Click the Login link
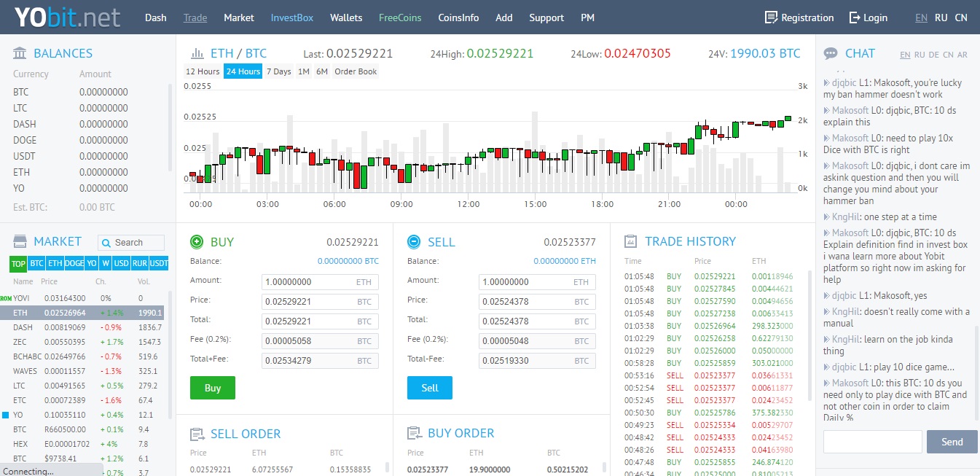980x476 pixels. 876,17
